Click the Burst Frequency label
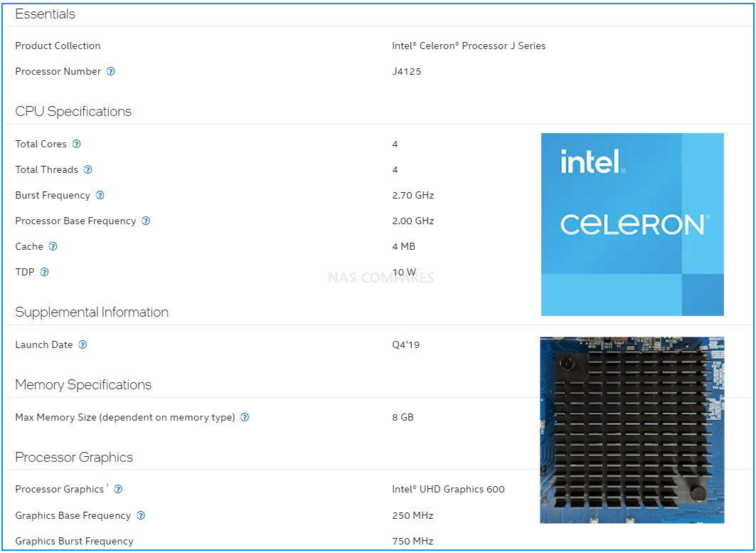This screenshot has height=553, width=756. pos(53,195)
